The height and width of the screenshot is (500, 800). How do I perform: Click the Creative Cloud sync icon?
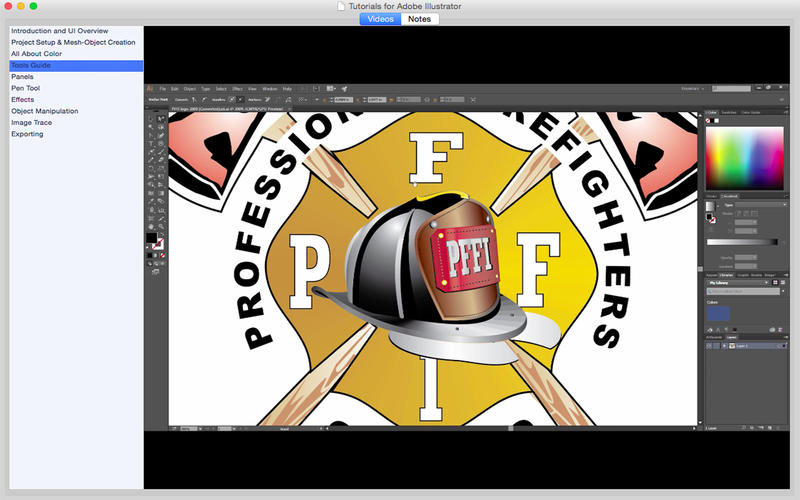pos(772,330)
